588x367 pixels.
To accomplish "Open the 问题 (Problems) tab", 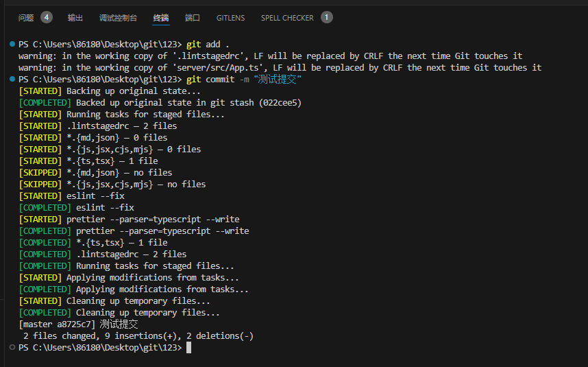I will pos(26,18).
